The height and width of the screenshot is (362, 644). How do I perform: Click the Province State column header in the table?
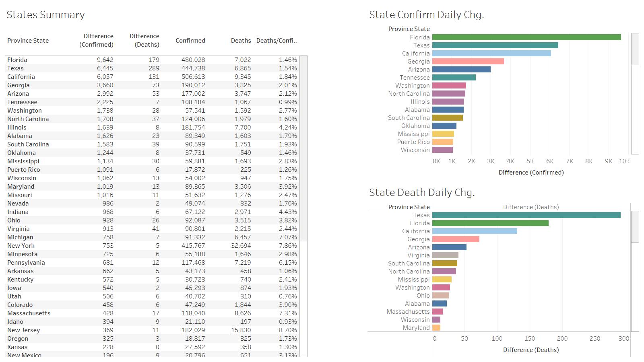pos(28,41)
